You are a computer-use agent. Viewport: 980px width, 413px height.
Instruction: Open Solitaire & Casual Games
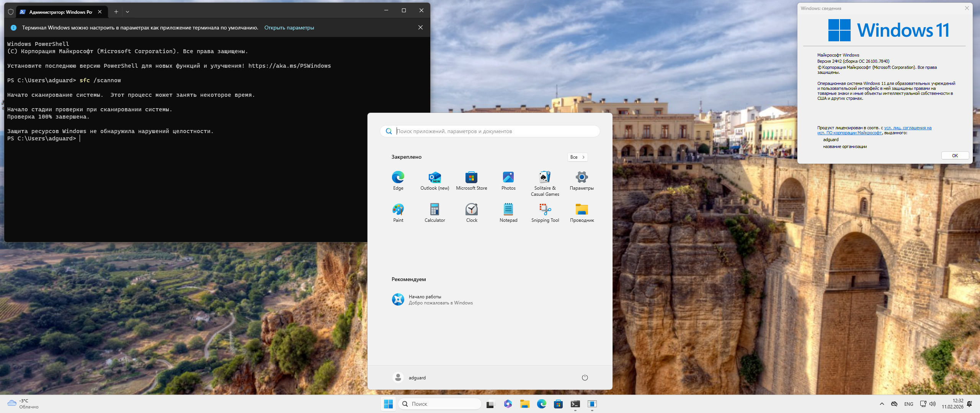(x=545, y=177)
